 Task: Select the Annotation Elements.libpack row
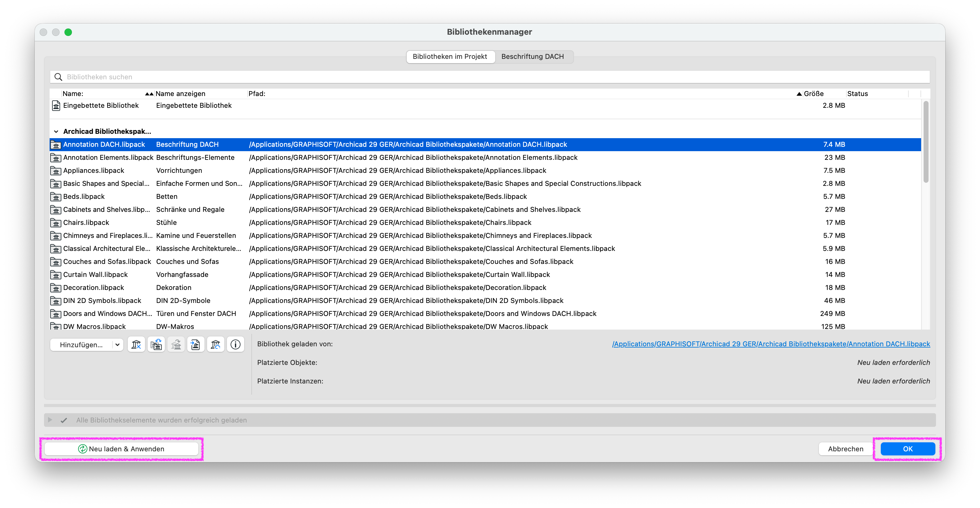point(485,157)
